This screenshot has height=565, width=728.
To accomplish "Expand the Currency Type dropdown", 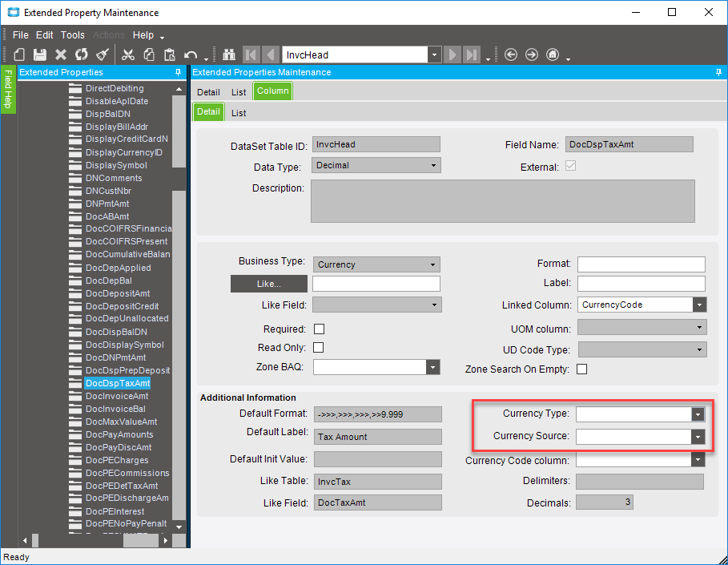I will (698, 414).
